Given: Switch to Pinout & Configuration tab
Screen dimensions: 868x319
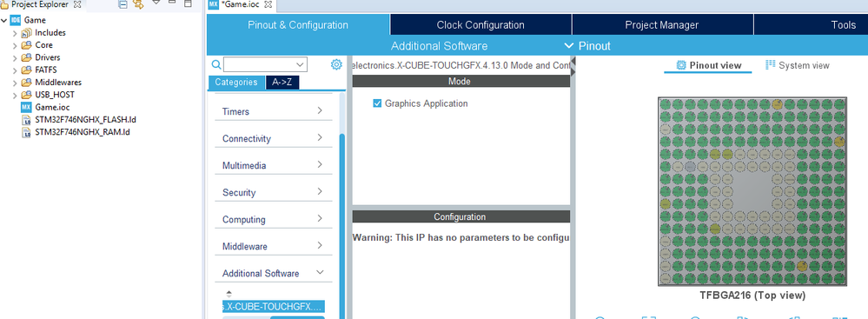Looking at the screenshot, I should tap(298, 25).
